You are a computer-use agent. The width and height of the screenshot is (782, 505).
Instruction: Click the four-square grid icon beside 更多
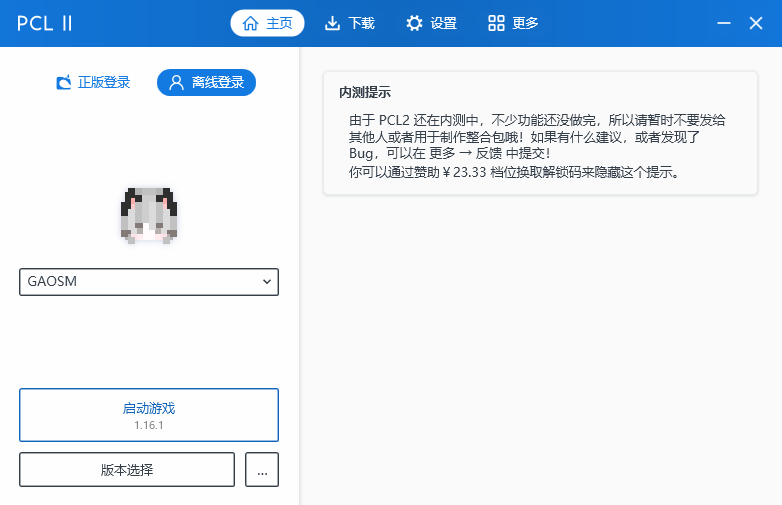click(x=496, y=23)
